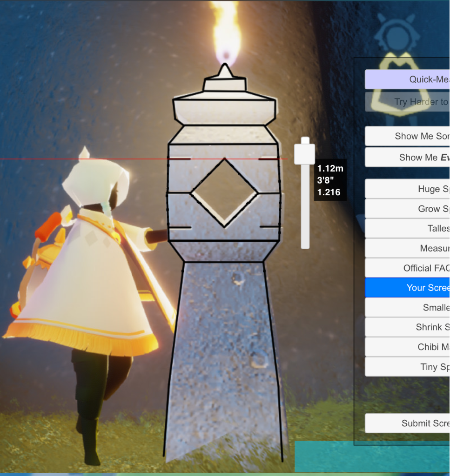The height and width of the screenshot is (476, 450).
Task: Open the Official FAQ
Action: click(408, 268)
